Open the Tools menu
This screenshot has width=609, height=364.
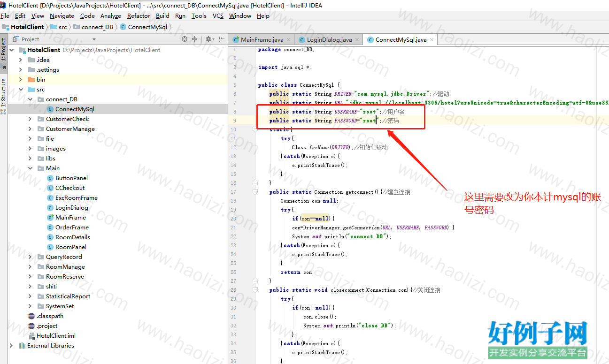click(199, 16)
